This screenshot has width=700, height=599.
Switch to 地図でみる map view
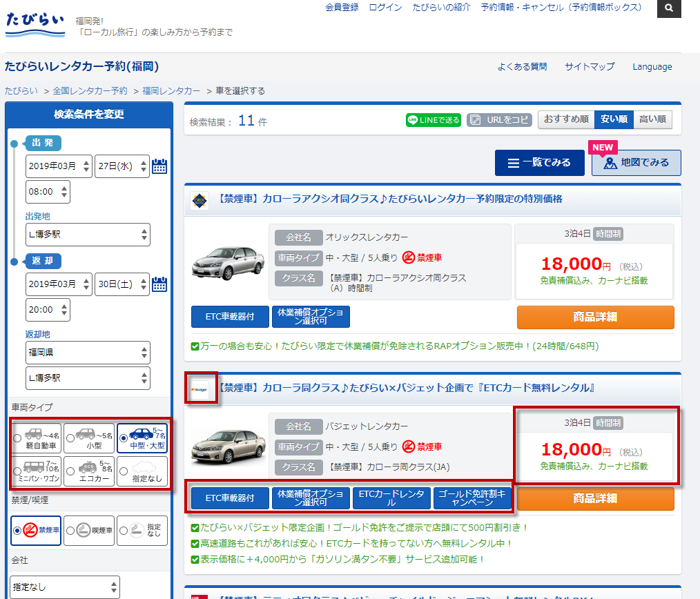click(x=636, y=163)
